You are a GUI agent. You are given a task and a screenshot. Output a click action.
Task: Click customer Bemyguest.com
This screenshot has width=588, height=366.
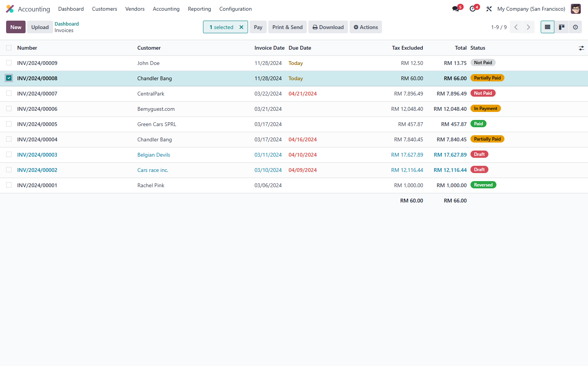(x=156, y=109)
